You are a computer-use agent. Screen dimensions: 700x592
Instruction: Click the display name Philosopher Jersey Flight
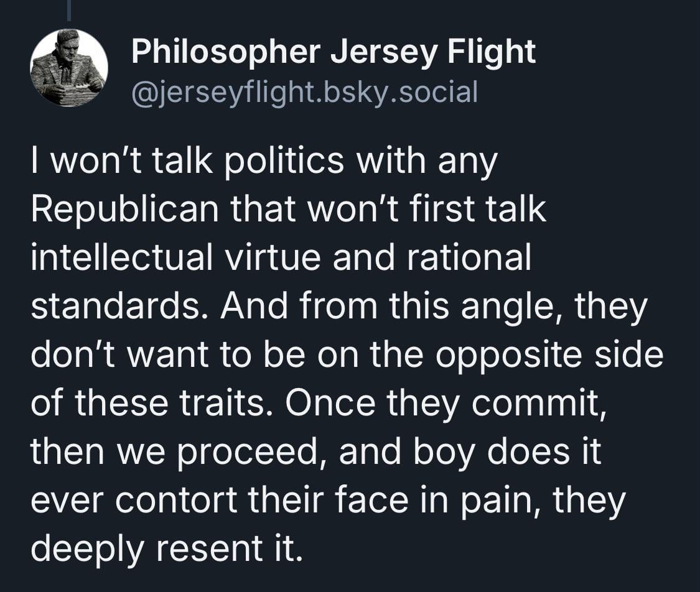point(333,52)
